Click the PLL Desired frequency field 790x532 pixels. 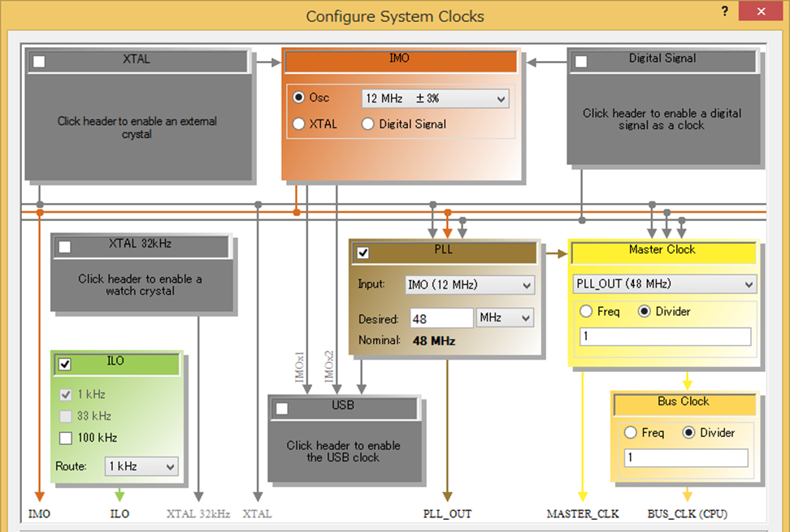441,318
